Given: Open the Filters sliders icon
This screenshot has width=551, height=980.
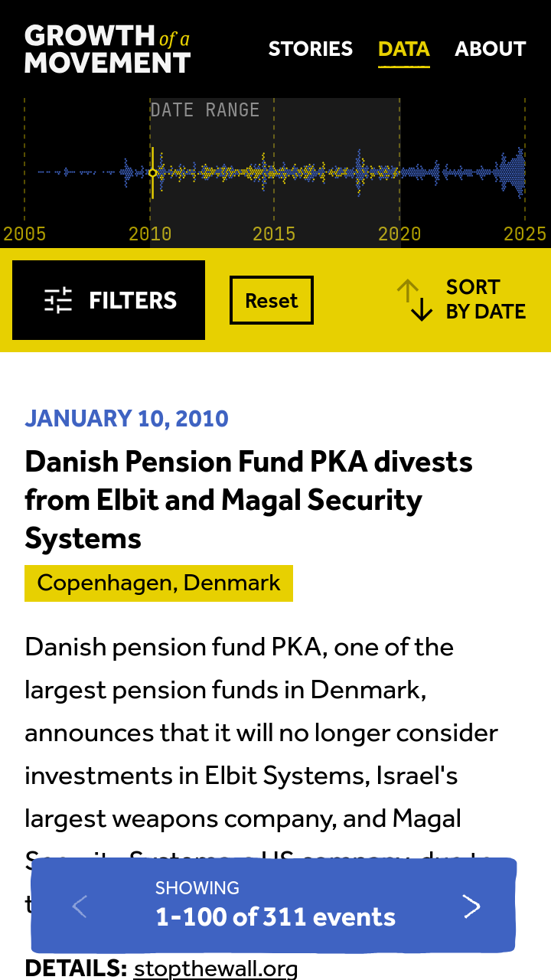Looking at the screenshot, I should pos(58,300).
